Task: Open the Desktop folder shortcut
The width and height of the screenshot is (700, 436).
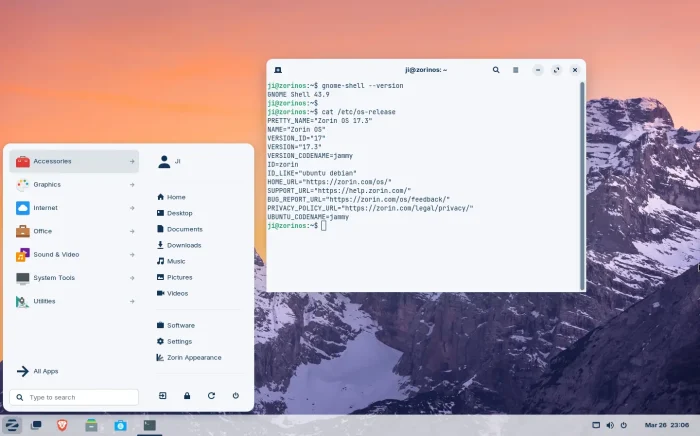Action: pos(175,213)
